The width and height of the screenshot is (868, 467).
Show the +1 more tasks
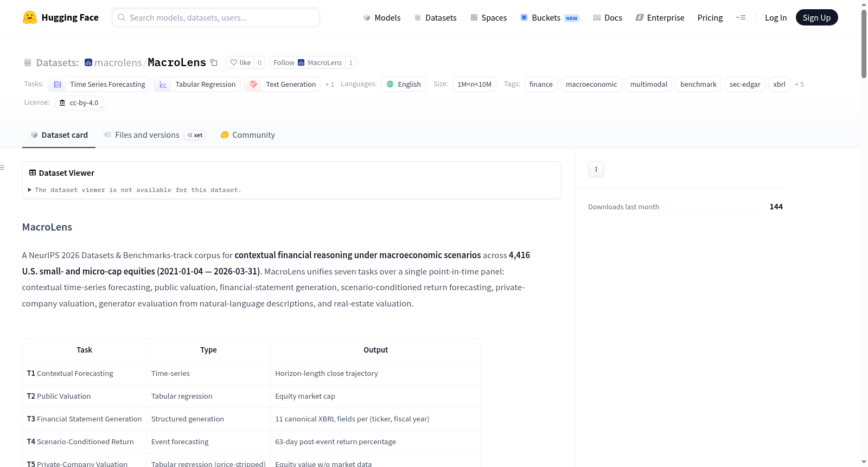point(329,84)
